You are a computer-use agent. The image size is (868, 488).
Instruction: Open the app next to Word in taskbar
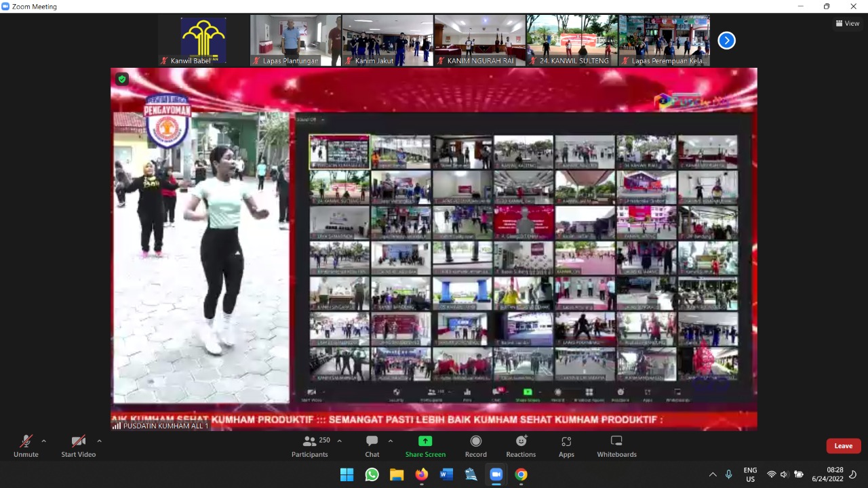tap(471, 474)
